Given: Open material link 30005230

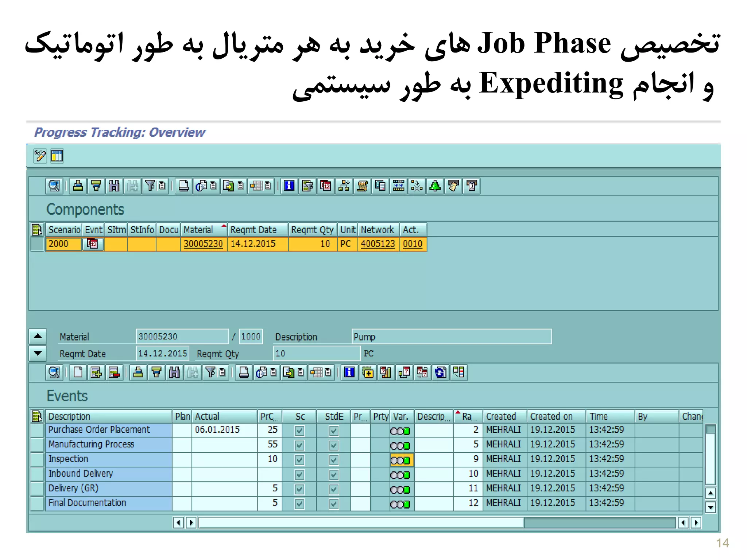Looking at the screenshot, I should (203, 244).
